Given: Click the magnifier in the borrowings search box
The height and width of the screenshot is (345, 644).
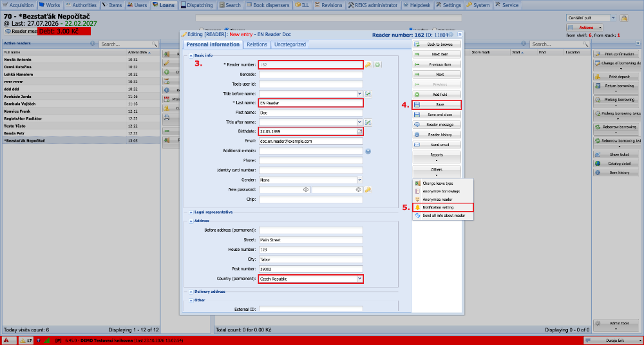Looking at the screenshot, I should (x=585, y=44).
